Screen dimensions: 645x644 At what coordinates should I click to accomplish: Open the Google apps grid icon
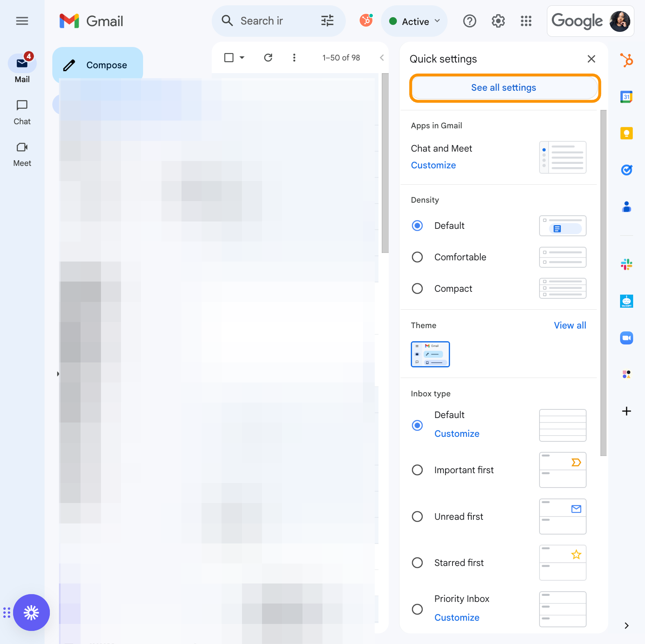tap(526, 21)
